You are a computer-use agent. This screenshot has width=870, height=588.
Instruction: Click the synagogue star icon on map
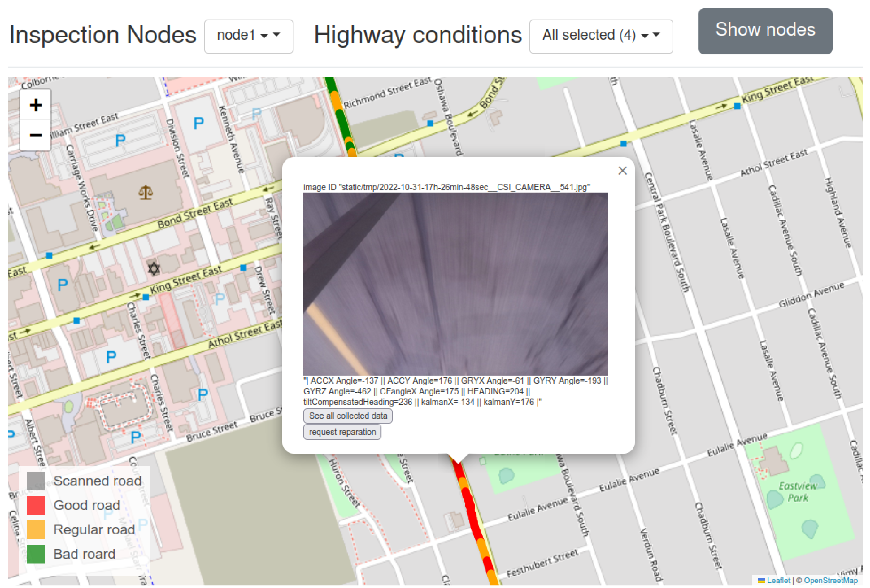pos(153,268)
